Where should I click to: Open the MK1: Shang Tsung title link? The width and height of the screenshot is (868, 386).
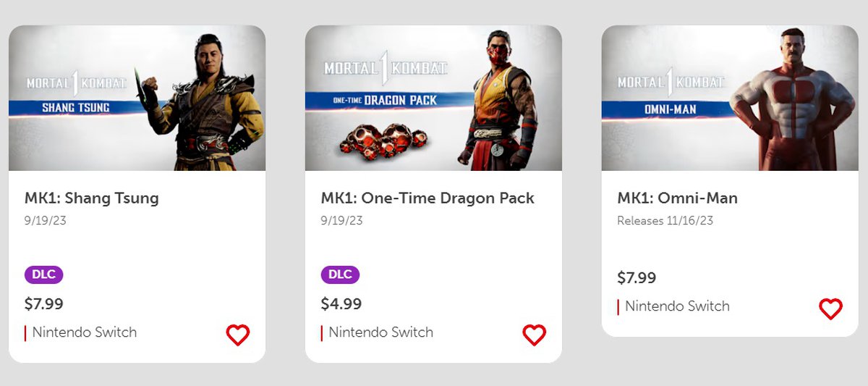(x=92, y=198)
